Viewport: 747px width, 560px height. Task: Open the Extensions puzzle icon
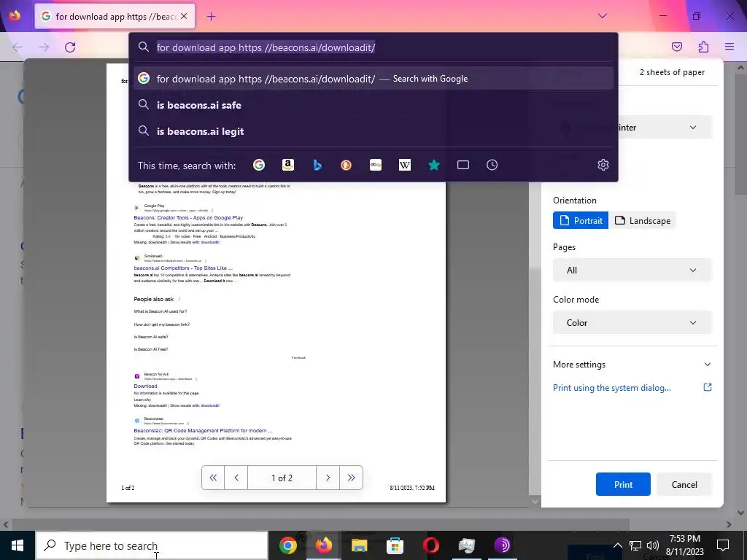click(x=703, y=47)
